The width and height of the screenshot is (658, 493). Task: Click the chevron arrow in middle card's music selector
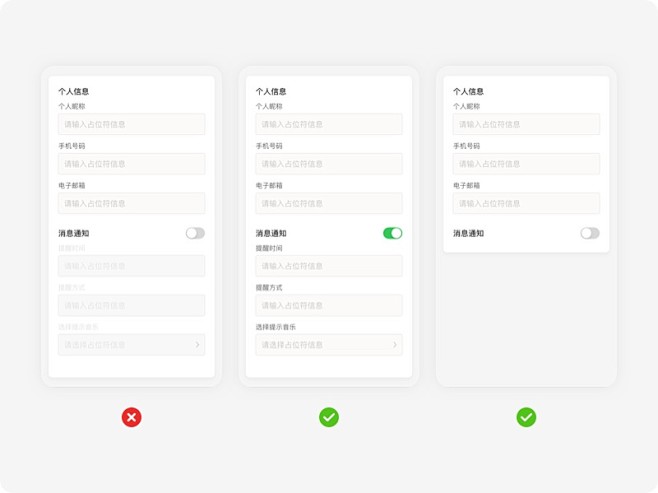point(394,345)
